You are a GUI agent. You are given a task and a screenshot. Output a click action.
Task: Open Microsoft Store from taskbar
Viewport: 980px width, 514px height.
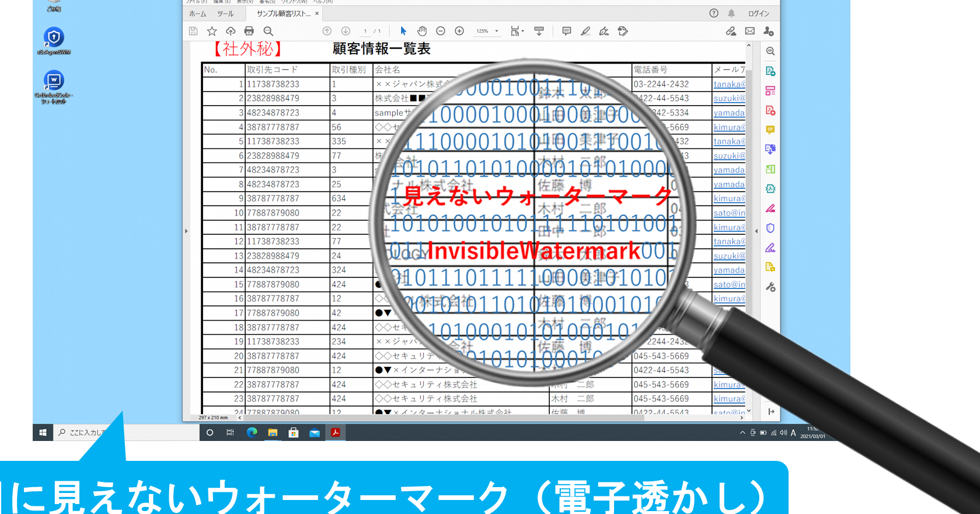[294, 433]
